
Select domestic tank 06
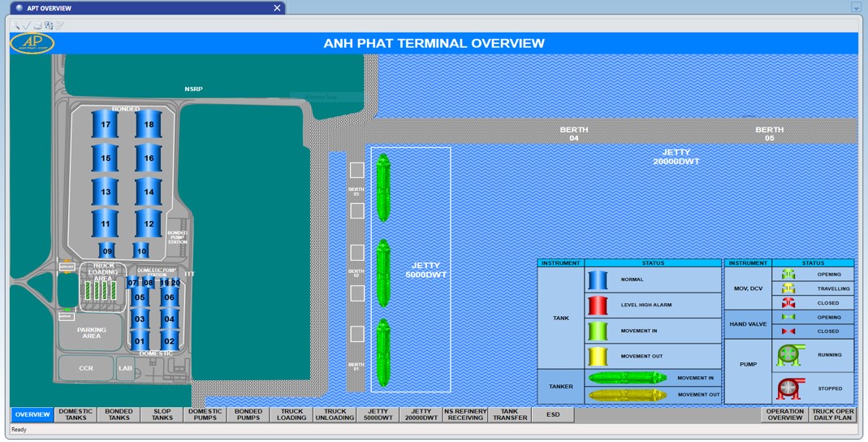(170, 297)
